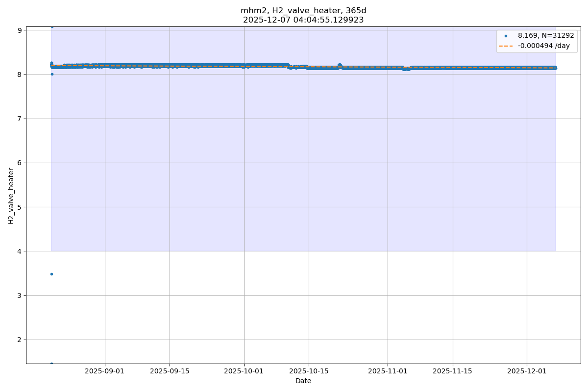Select the legend entry '8.169, N=31292'
The image size is (588, 392).
coord(546,36)
